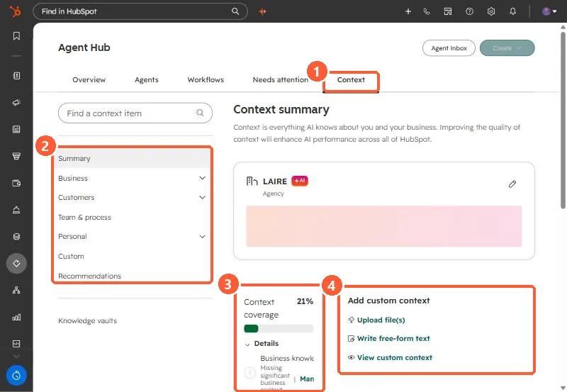Expand the Business section chevron
This screenshot has height=392, width=567.
coord(202,178)
